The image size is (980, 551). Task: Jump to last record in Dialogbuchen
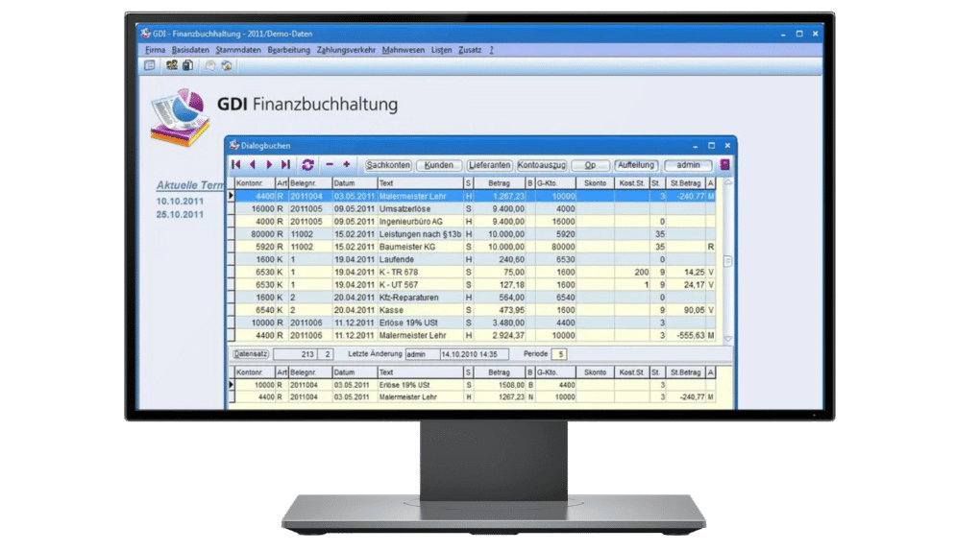[x=285, y=164]
